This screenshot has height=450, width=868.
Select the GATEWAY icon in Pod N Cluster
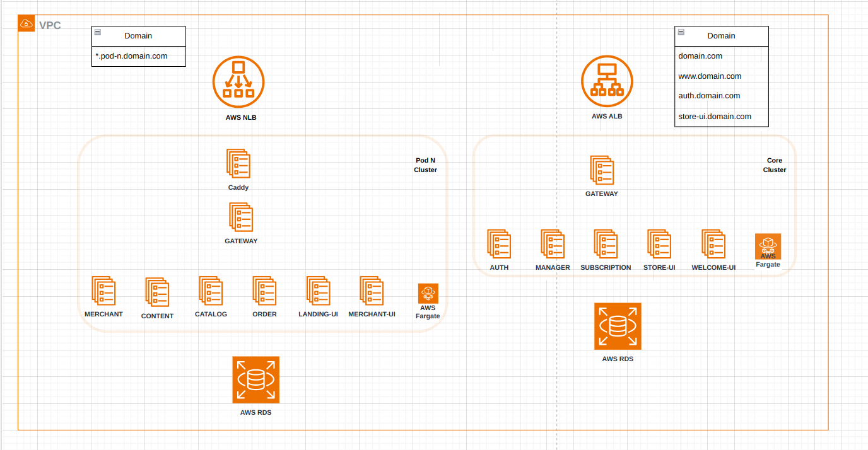tap(241, 217)
